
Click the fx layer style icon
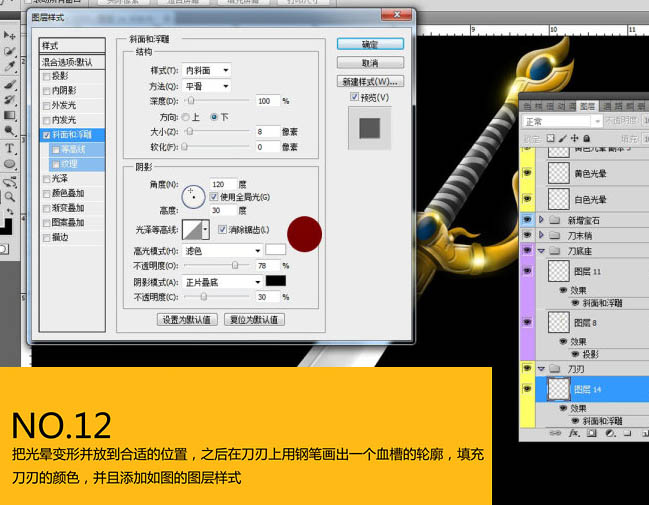[573, 433]
